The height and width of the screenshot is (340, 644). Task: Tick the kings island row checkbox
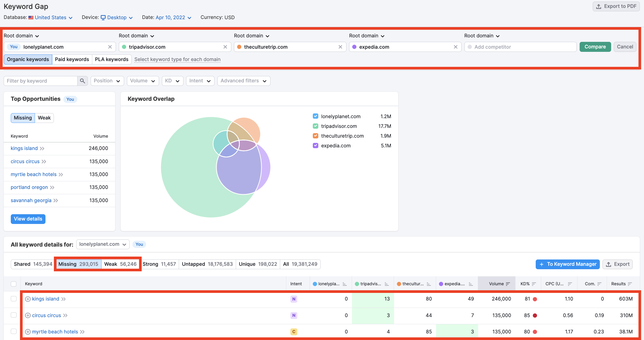(x=14, y=299)
